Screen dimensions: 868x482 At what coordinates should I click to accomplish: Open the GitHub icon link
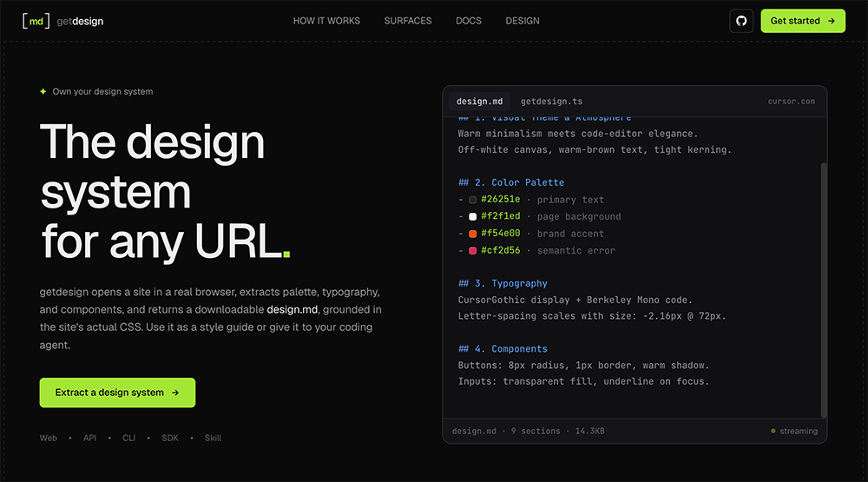pos(741,21)
